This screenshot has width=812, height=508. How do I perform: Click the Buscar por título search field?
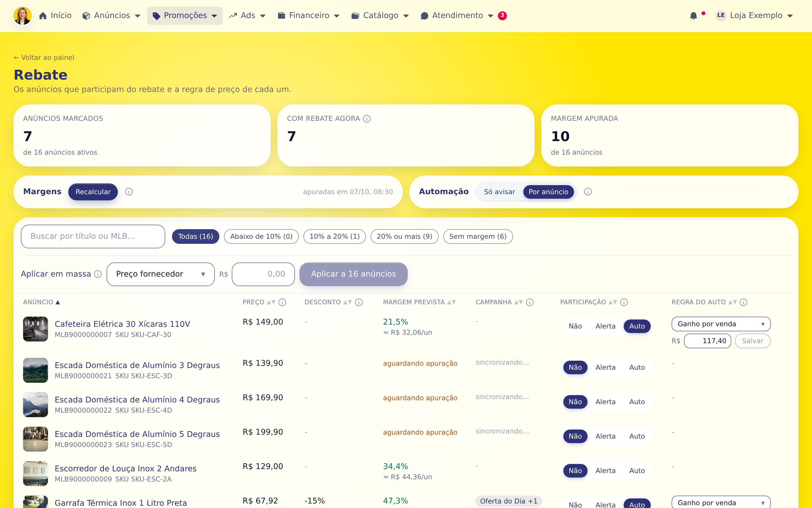click(93, 237)
